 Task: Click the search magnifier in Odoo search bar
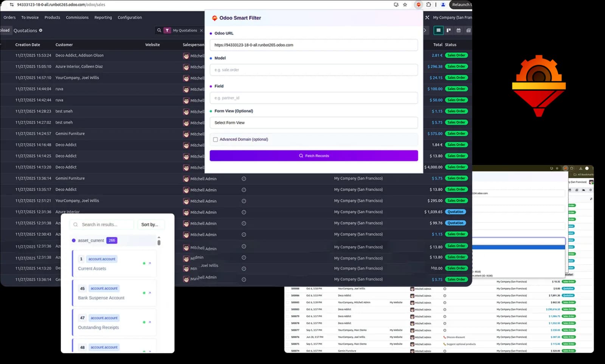coord(159,30)
